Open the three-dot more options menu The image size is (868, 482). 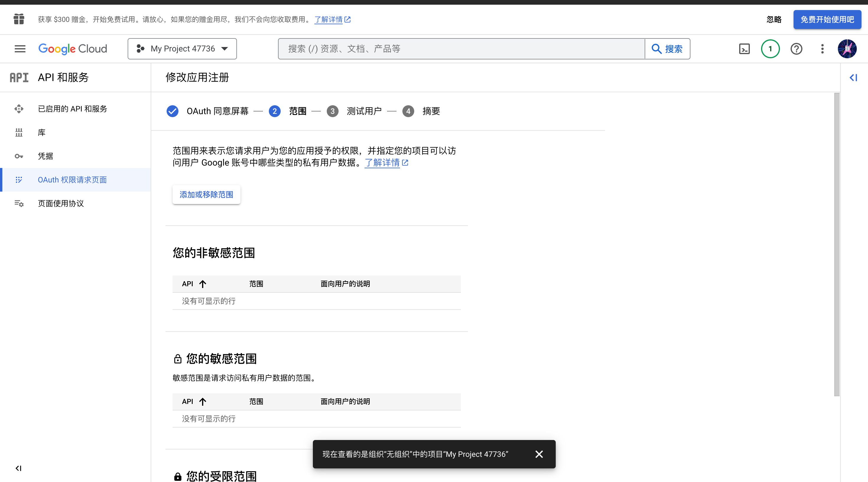(822, 49)
